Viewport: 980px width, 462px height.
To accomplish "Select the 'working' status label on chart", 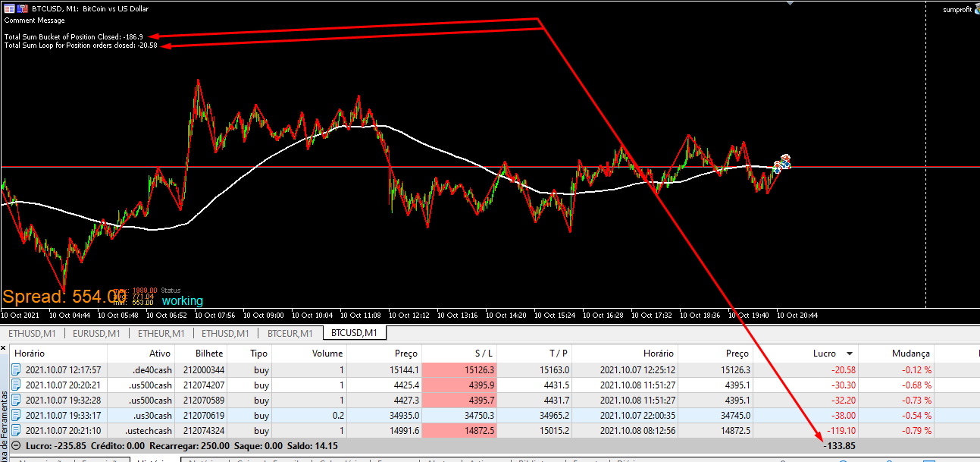I will tap(183, 301).
